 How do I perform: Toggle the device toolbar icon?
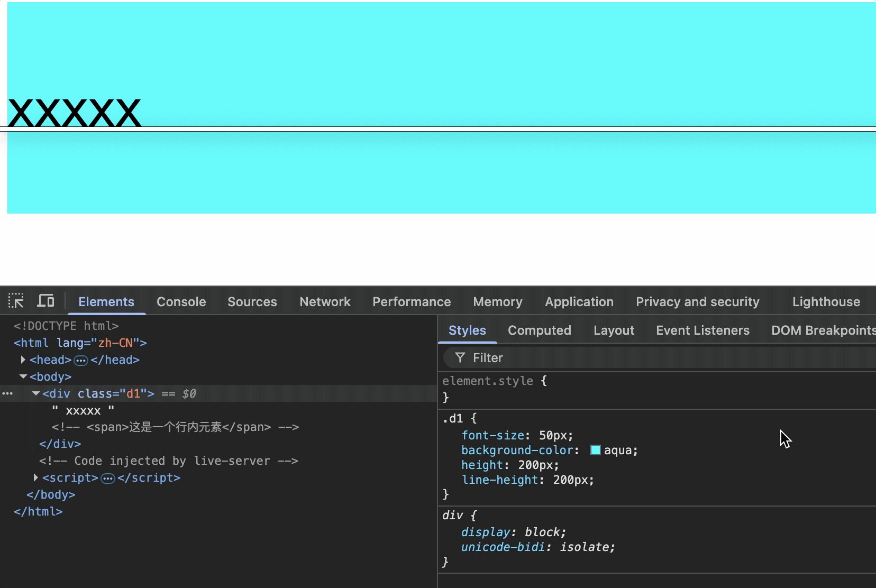45,301
